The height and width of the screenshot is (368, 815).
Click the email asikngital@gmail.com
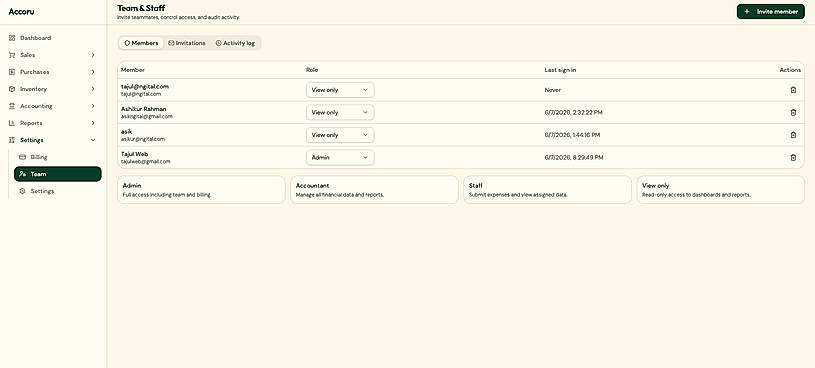pyautogui.click(x=147, y=116)
